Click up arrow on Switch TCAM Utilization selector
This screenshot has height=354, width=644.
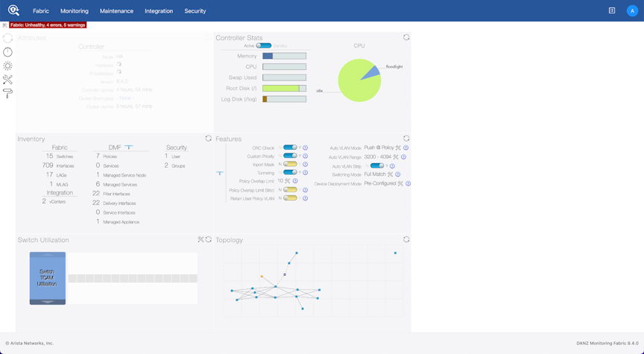[x=48, y=255]
